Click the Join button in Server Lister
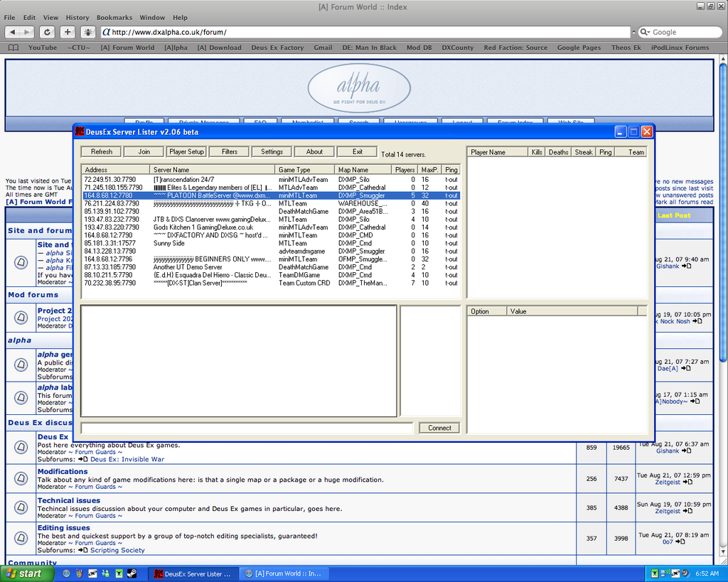The width and height of the screenshot is (728, 582). [x=144, y=152]
